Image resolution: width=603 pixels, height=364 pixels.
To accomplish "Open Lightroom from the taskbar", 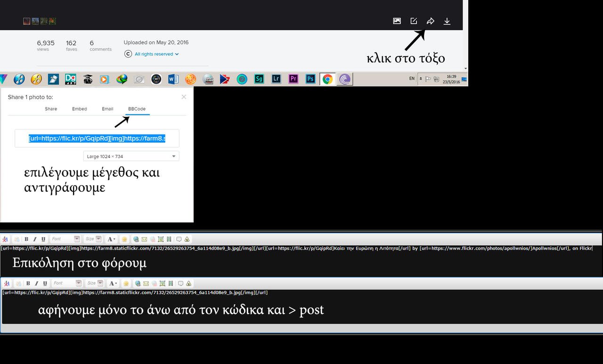I will [x=276, y=79].
